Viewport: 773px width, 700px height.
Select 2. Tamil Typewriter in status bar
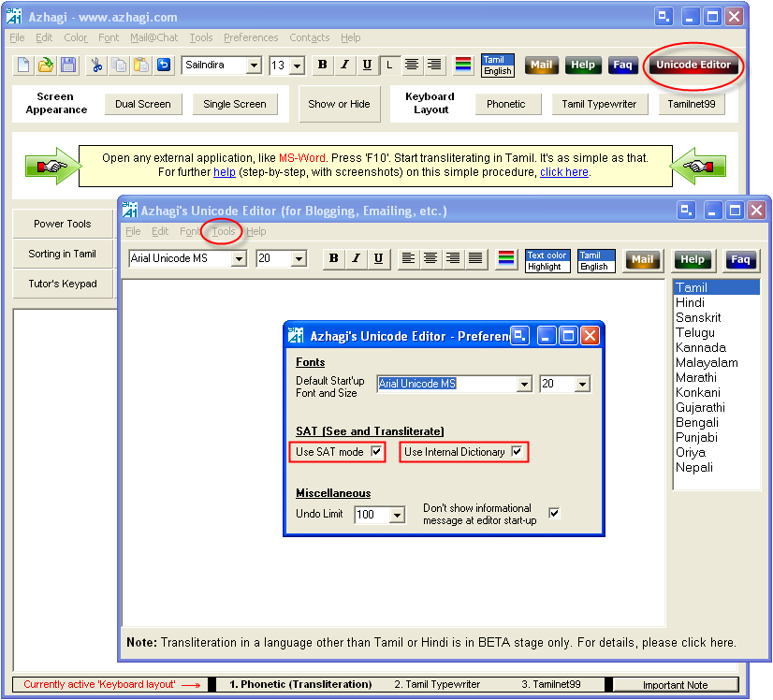[437, 684]
